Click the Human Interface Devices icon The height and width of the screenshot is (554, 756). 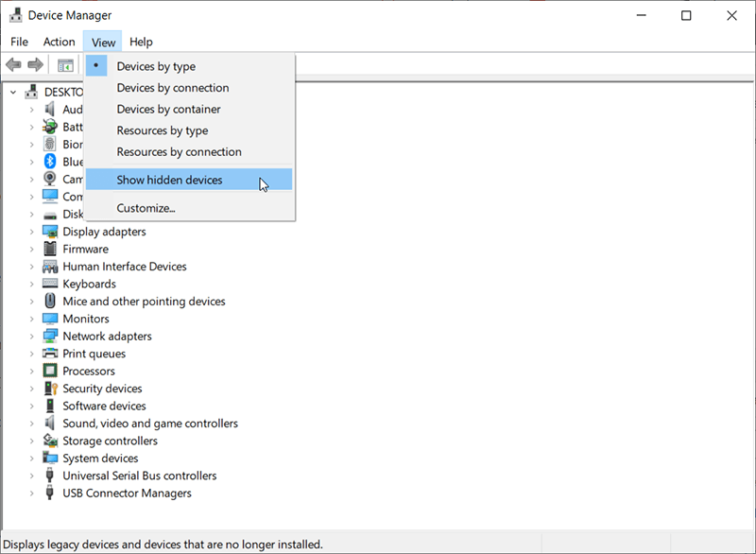(50, 267)
